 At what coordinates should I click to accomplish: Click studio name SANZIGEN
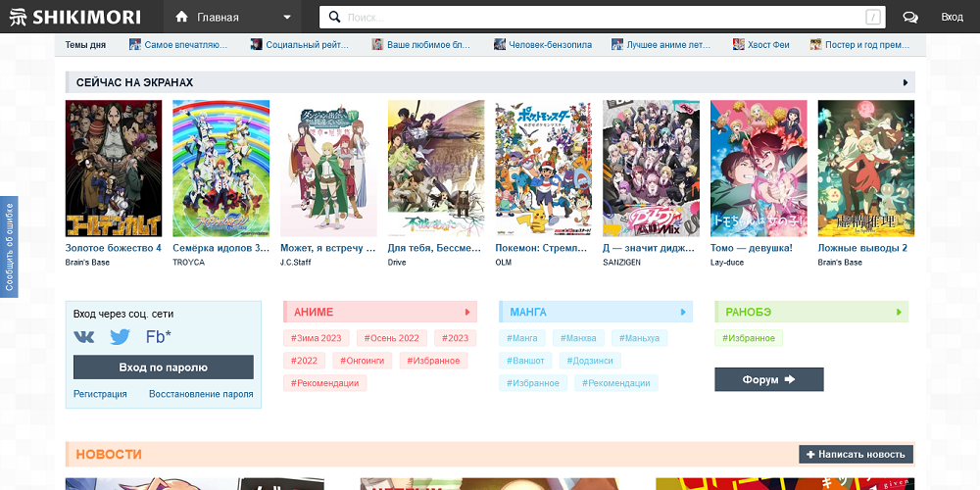click(x=621, y=263)
